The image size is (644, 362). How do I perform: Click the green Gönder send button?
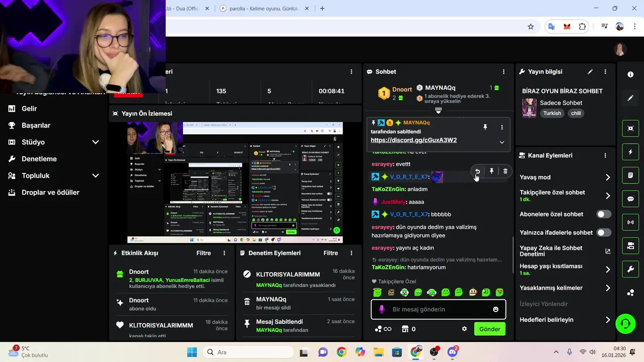click(490, 329)
